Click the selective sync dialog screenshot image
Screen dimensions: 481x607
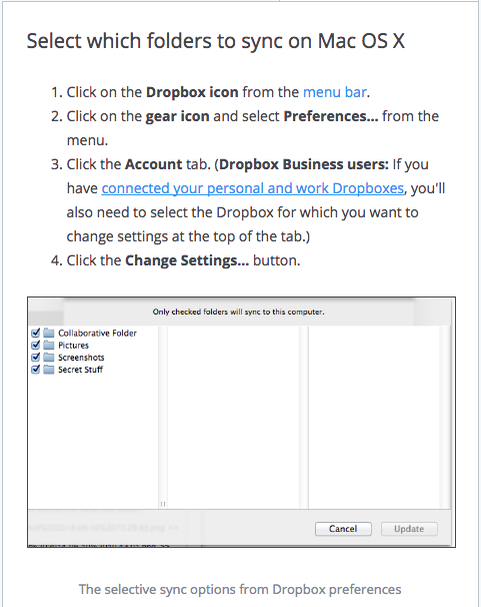pos(241,422)
